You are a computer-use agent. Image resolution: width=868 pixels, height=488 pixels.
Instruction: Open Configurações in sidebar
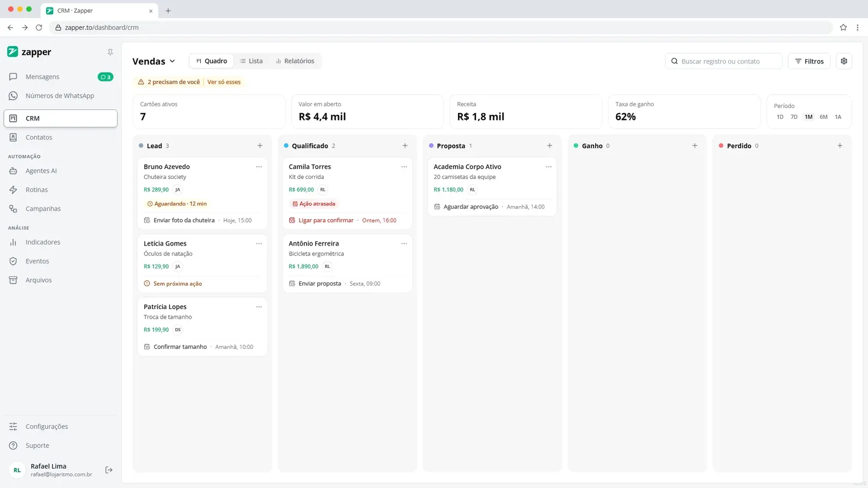(x=60, y=427)
